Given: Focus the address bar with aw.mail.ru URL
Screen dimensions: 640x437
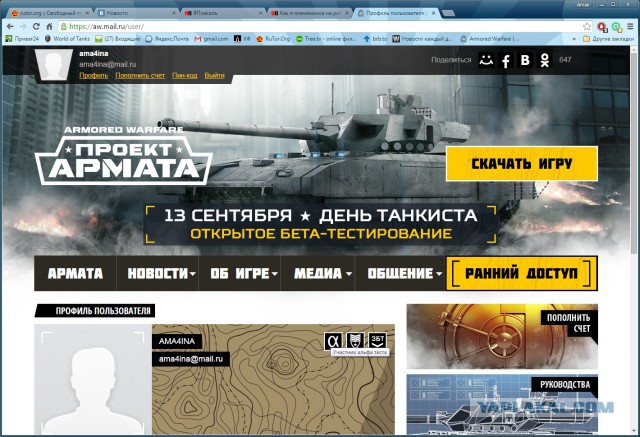Looking at the screenshot, I should 322,27.
